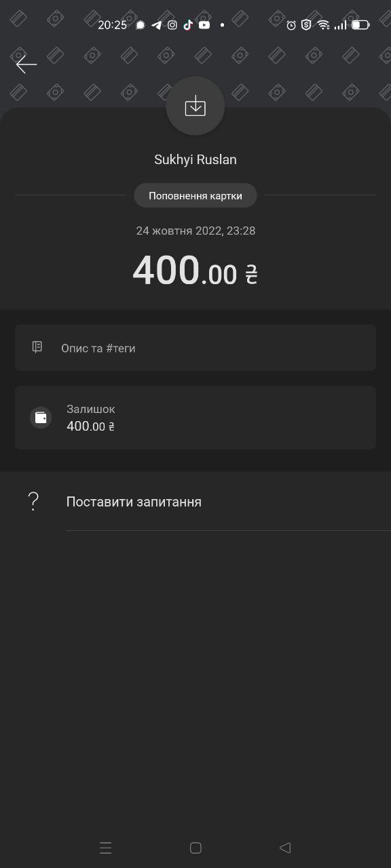The height and width of the screenshot is (868, 391).
Task: Tap the Wi-Fi status icon
Action: coord(323,25)
